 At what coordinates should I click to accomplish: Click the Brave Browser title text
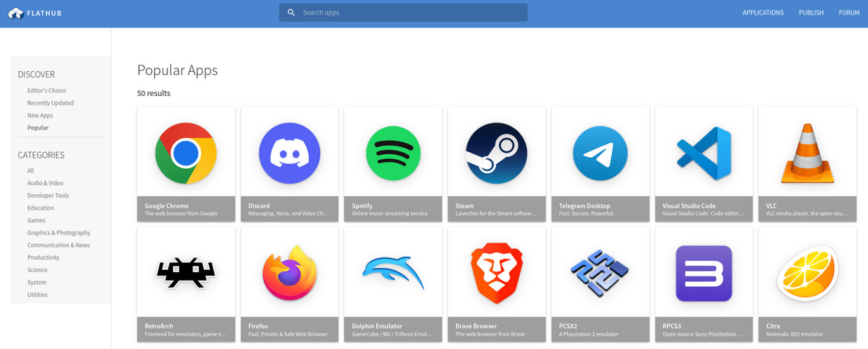coord(476,326)
